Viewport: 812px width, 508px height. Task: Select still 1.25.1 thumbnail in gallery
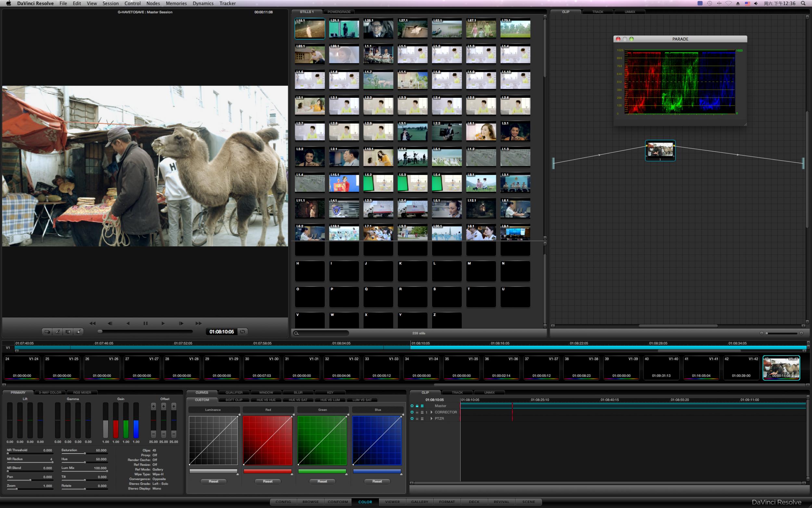click(378, 29)
